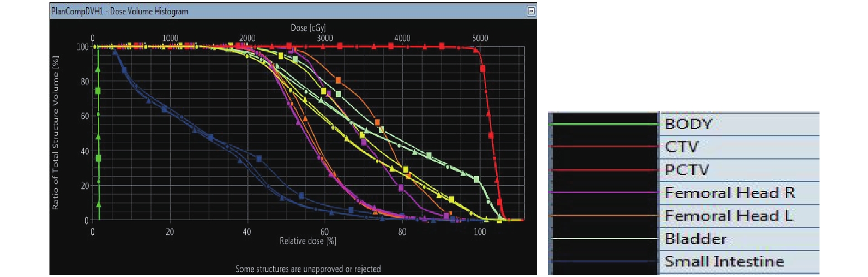868x277 pixels.
Task: Click the green BODY line swatch
Action: coord(604,124)
